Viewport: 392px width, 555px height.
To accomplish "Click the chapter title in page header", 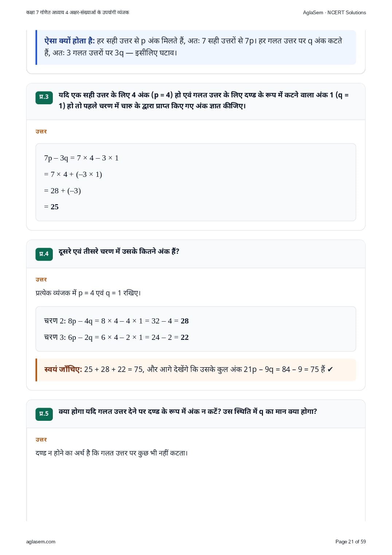I will [x=78, y=12].
